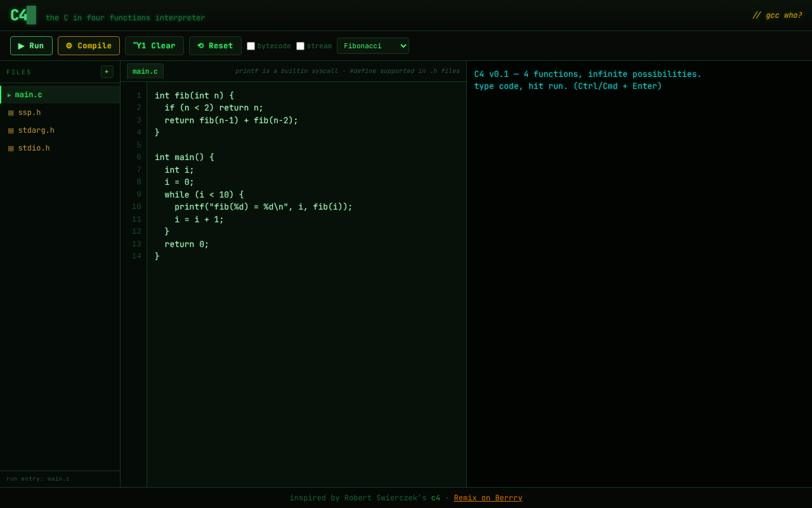Reset the editor with Reset button
This screenshot has height=508, width=812.
215,46
